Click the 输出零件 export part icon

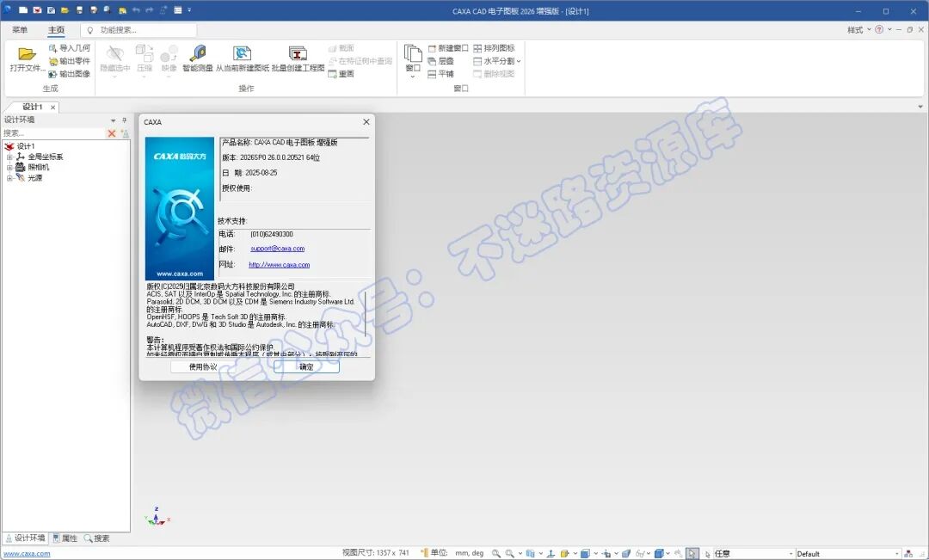(x=52, y=61)
